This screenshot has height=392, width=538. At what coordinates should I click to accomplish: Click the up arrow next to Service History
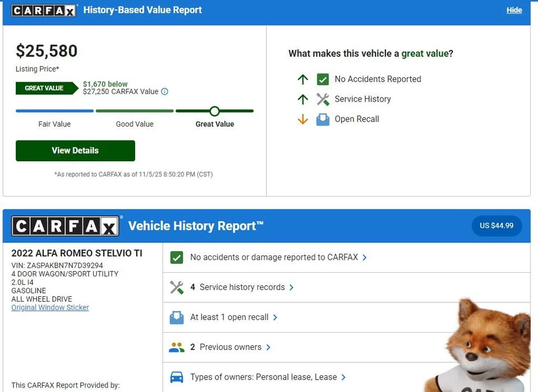(303, 100)
